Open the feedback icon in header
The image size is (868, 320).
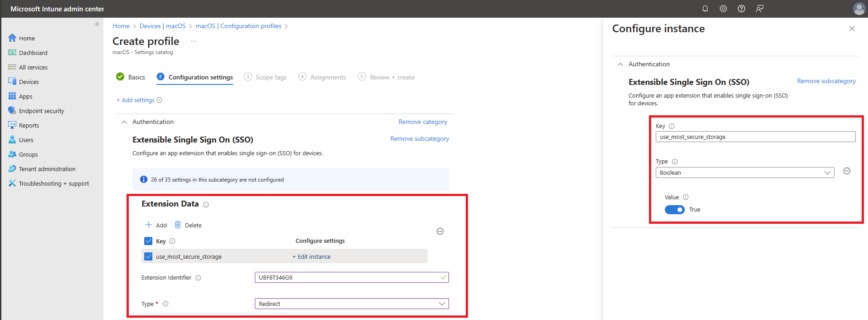click(760, 9)
